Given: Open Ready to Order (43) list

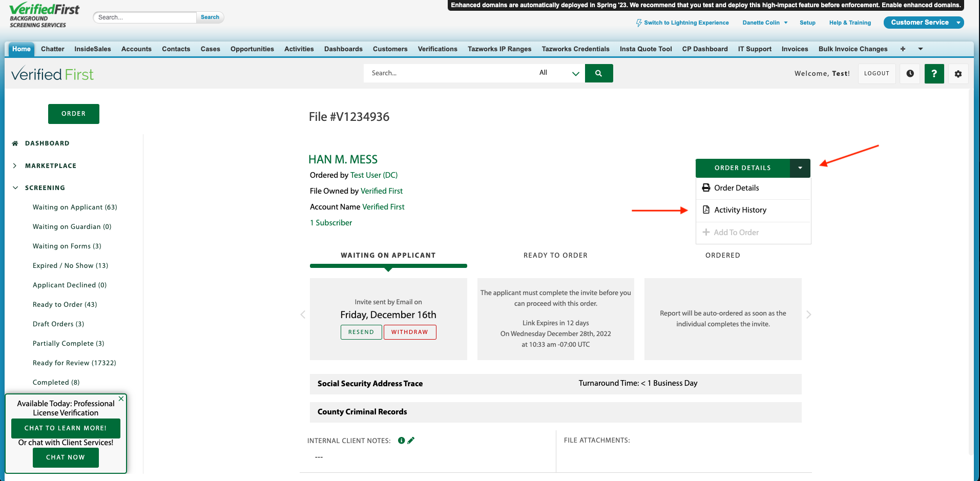Looking at the screenshot, I should (65, 305).
